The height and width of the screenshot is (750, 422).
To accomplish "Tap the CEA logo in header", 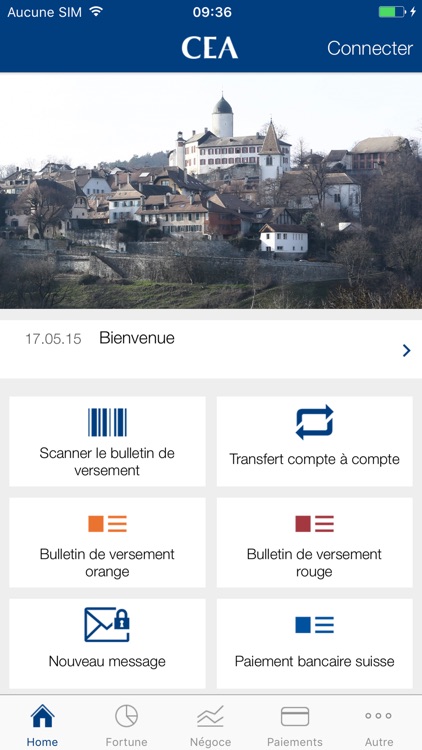I will click(210, 48).
